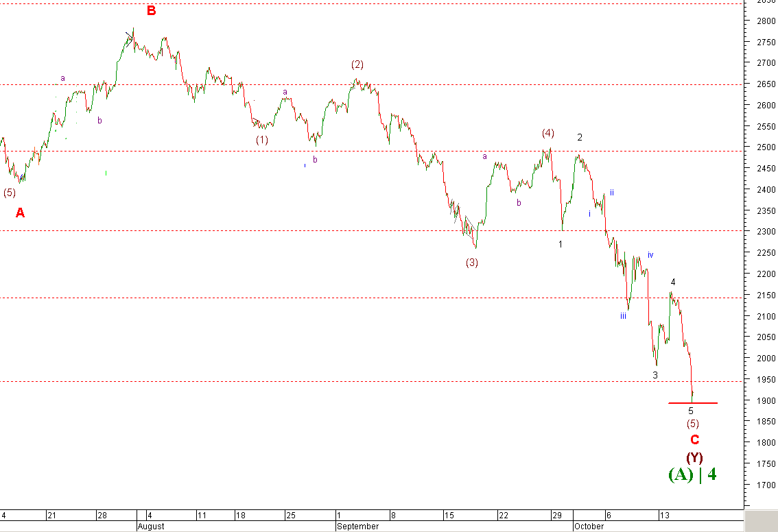
Task: Click the 15 date tick label
Action: click(x=449, y=516)
